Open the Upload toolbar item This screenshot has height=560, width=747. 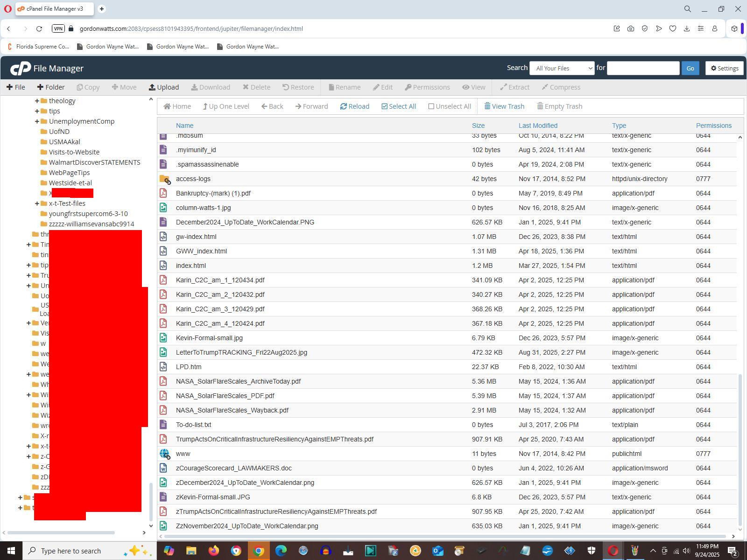click(x=164, y=87)
